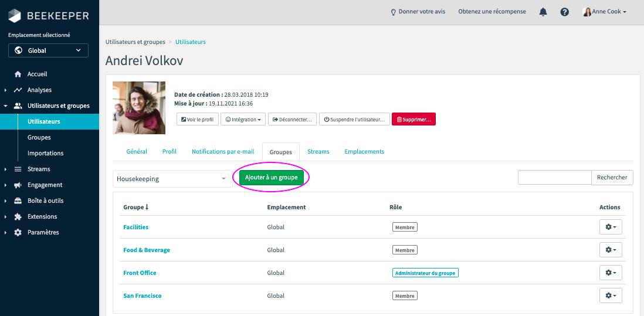This screenshot has height=316, width=644.
Task: Expand the Housekeeping group selector
Action: (x=171, y=179)
